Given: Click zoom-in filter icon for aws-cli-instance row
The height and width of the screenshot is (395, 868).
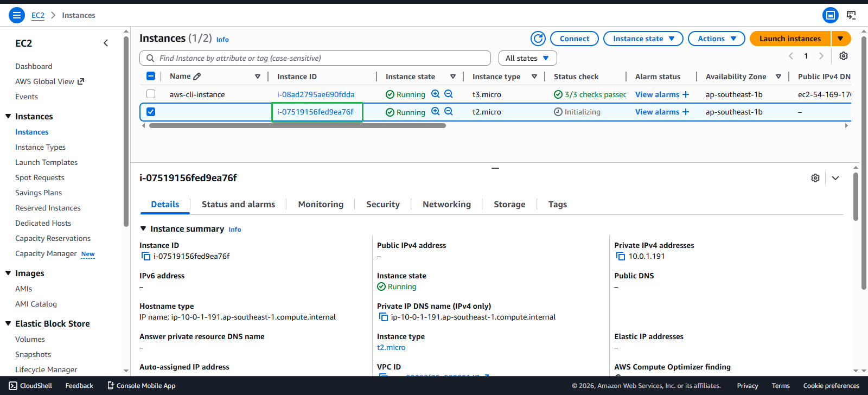Looking at the screenshot, I should click(436, 94).
